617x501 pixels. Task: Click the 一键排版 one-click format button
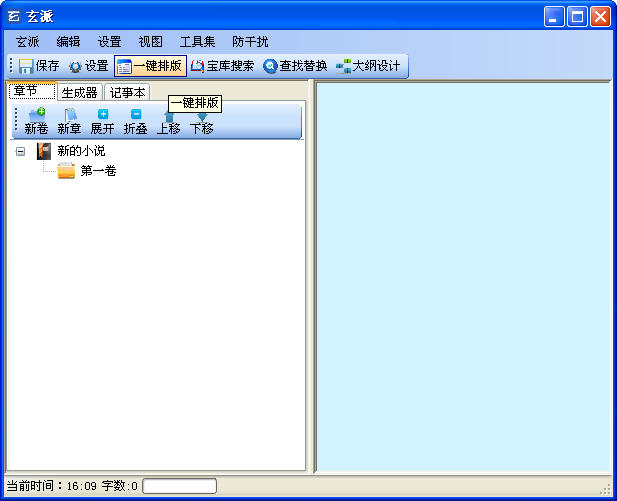tap(149, 66)
